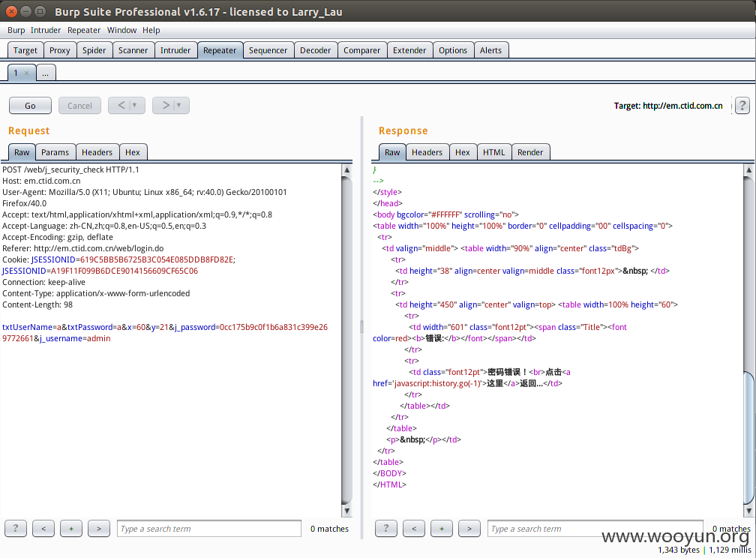756x558 pixels.
Task: Open the Repeater menu
Action: tap(84, 30)
